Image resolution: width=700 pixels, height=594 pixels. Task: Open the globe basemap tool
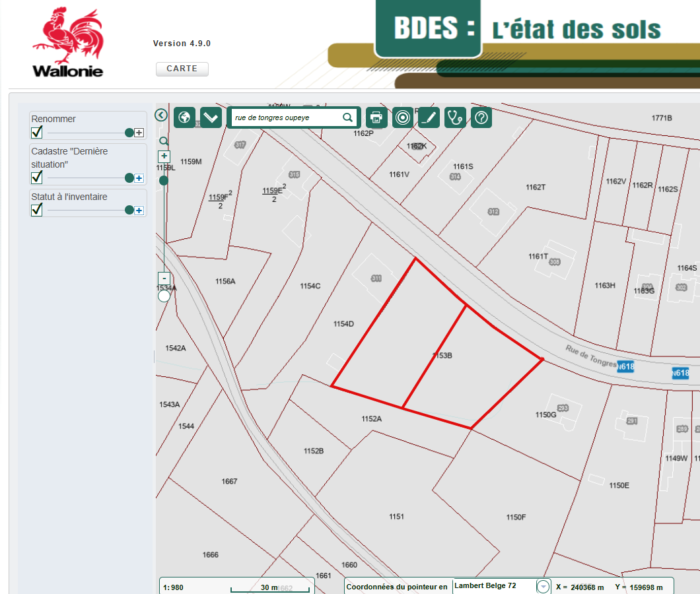click(x=184, y=117)
